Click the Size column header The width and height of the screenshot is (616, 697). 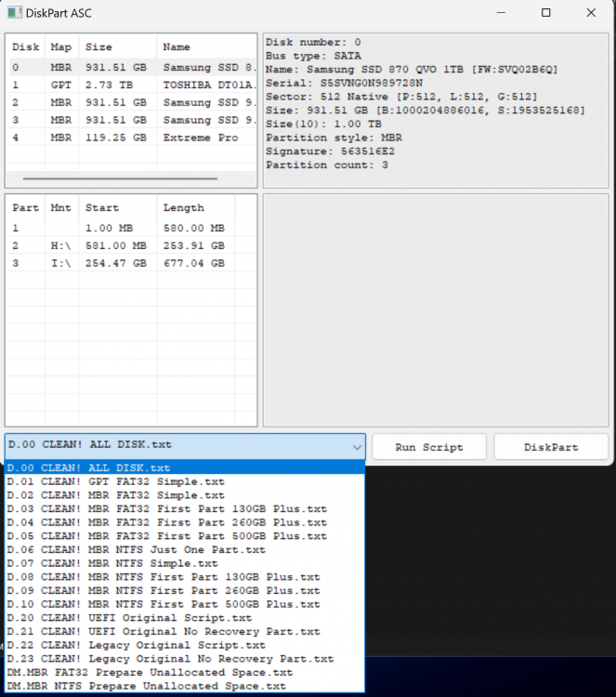117,46
